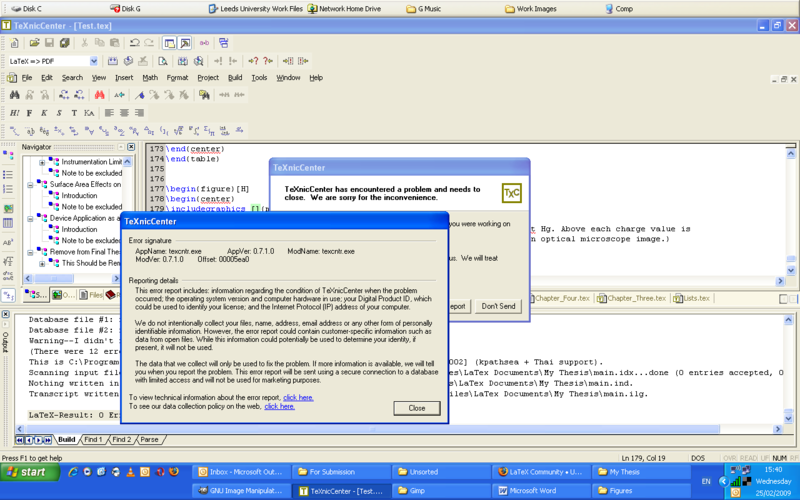
Task: Click the window list icon in top toolbar
Action: [x=223, y=43]
